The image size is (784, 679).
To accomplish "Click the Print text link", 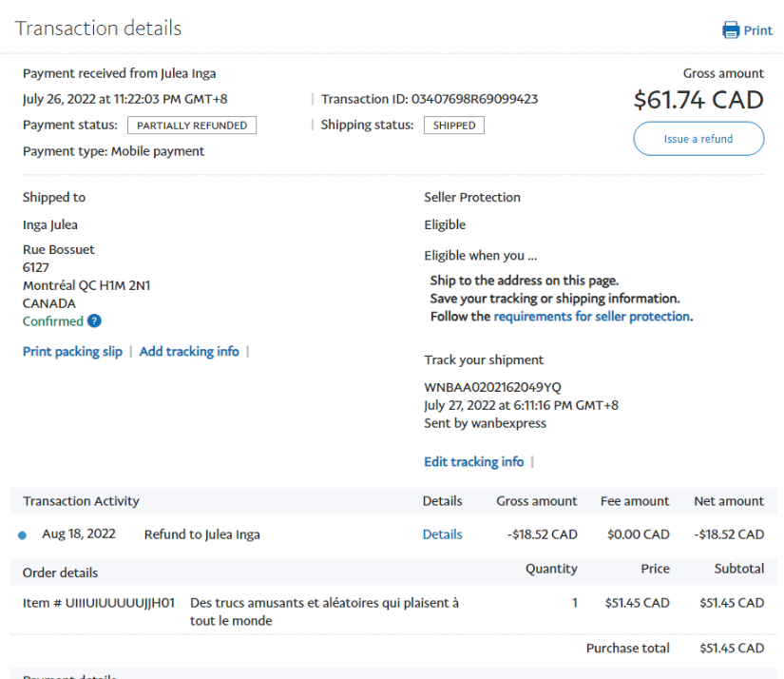I will click(757, 30).
